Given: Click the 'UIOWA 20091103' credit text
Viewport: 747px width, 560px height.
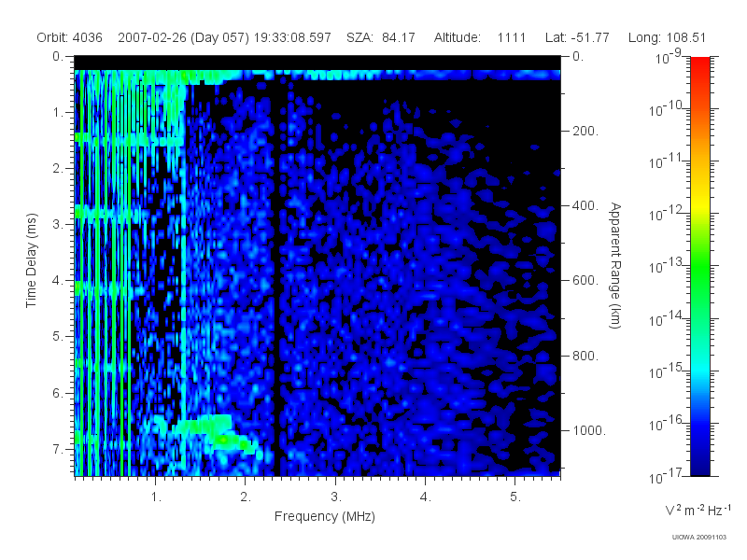Looking at the screenshot, I should tap(699, 538).
